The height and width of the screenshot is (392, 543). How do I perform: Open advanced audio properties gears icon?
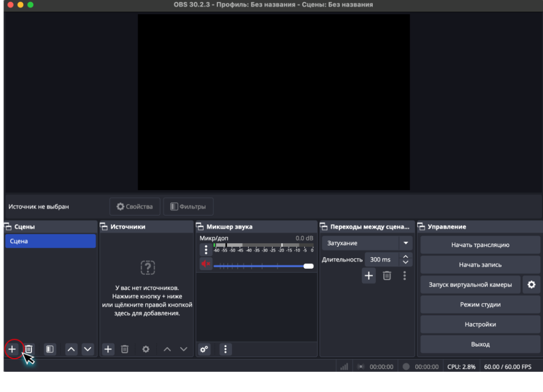(204, 349)
